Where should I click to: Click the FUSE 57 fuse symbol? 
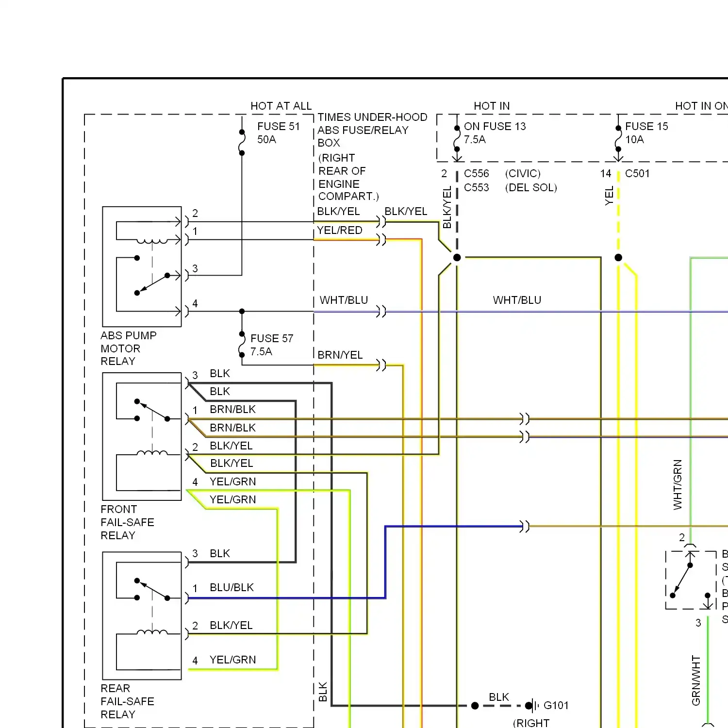click(242, 345)
